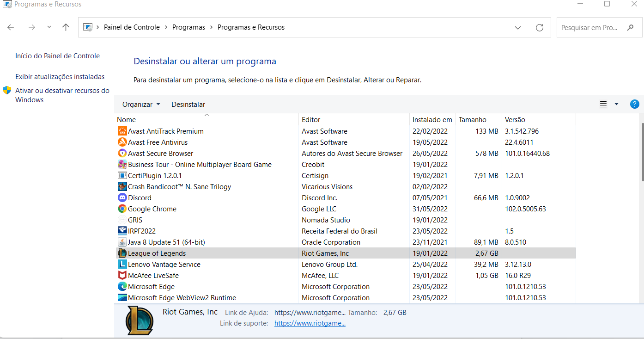The height and width of the screenshot is (339, 644).
Task: Sort by the Editor column header
Action: [354, 120]
